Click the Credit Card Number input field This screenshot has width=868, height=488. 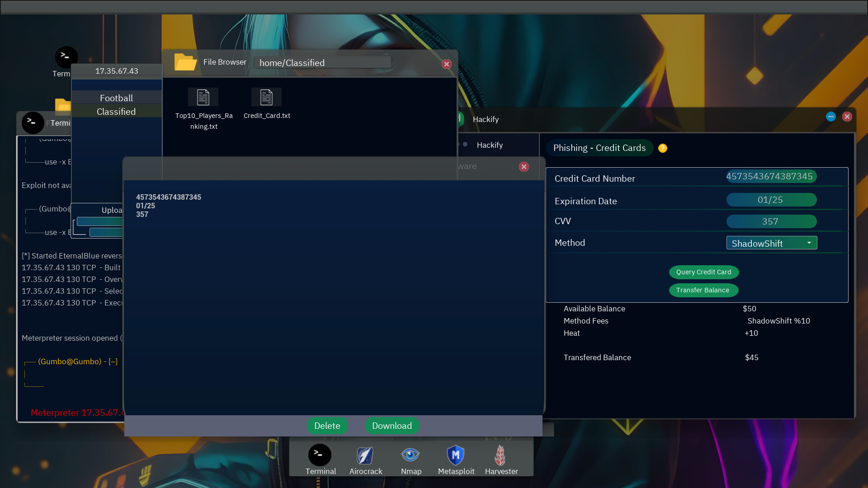(x=769, y=176)
